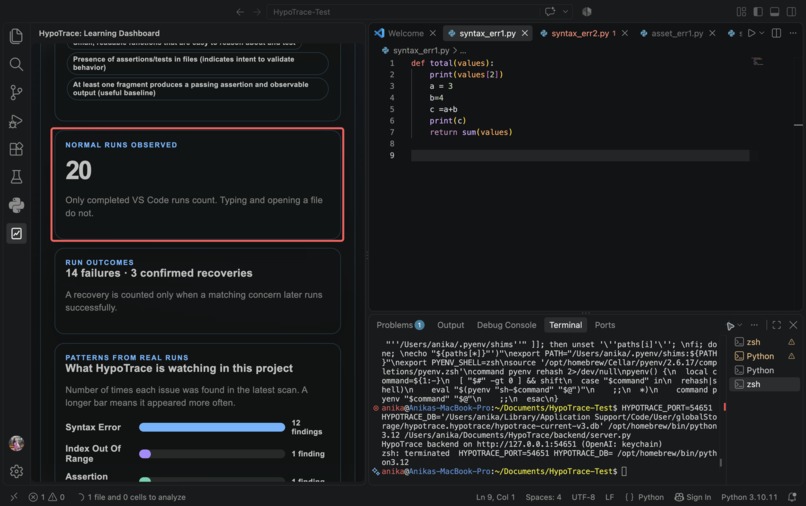This screenshot has height=506, width=806.
Task: Click the remote window indicator in status bar
Action: click(14, 497)
